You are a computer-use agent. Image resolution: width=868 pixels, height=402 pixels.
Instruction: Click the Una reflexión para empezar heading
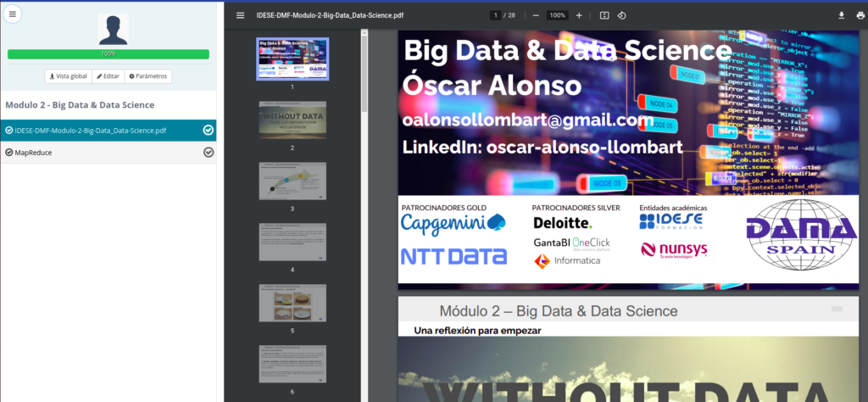click(x=477, y=331)
